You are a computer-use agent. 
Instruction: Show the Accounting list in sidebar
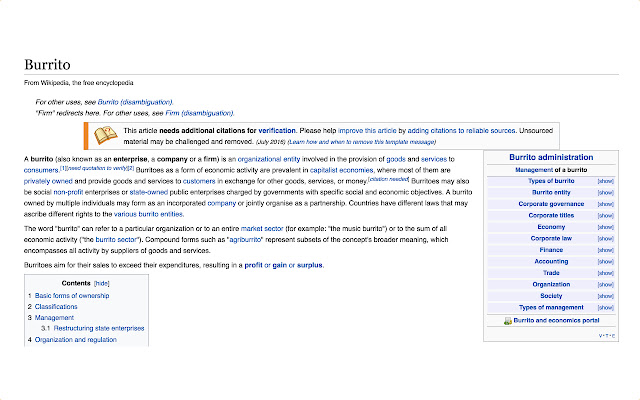coord(605,262)
